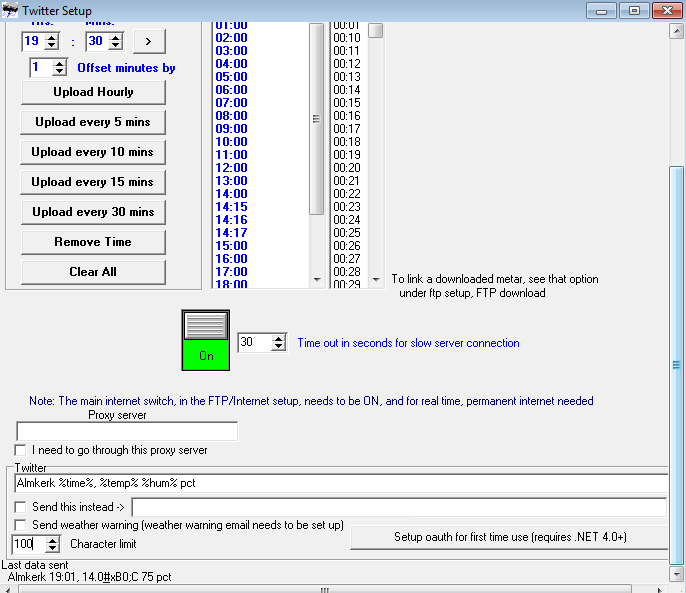Open Setup oauth for first time use
The height and width of the screenshot is (593, 686).
[508, 537]
